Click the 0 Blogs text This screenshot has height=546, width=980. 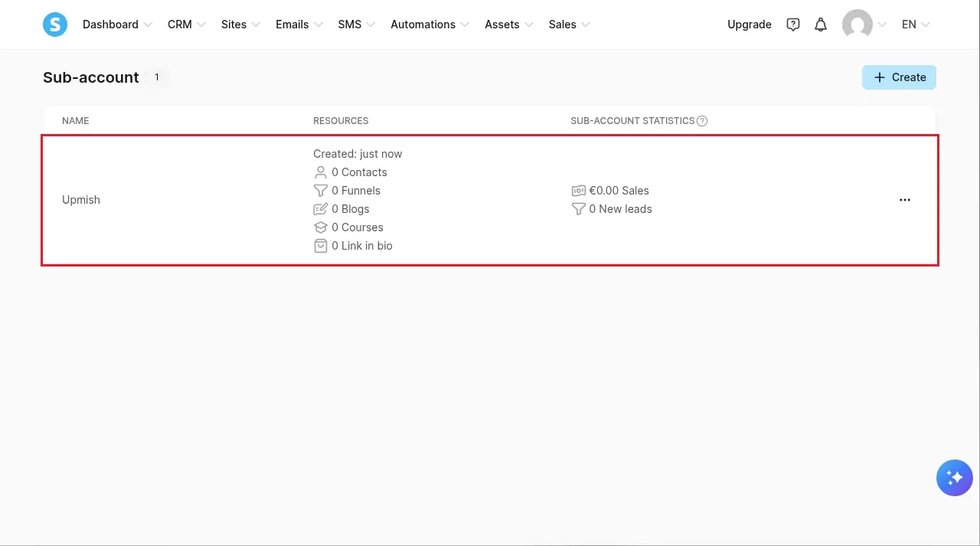click(351, 209)
